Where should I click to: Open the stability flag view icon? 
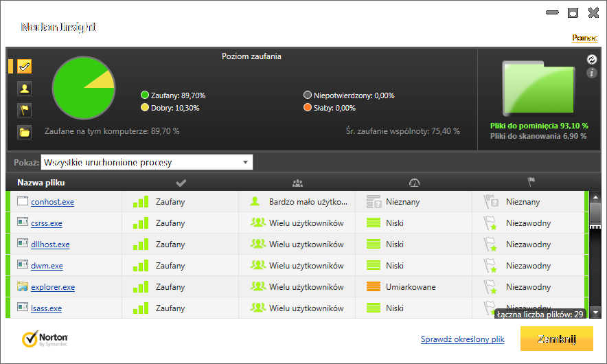click(x=25, y=111)
